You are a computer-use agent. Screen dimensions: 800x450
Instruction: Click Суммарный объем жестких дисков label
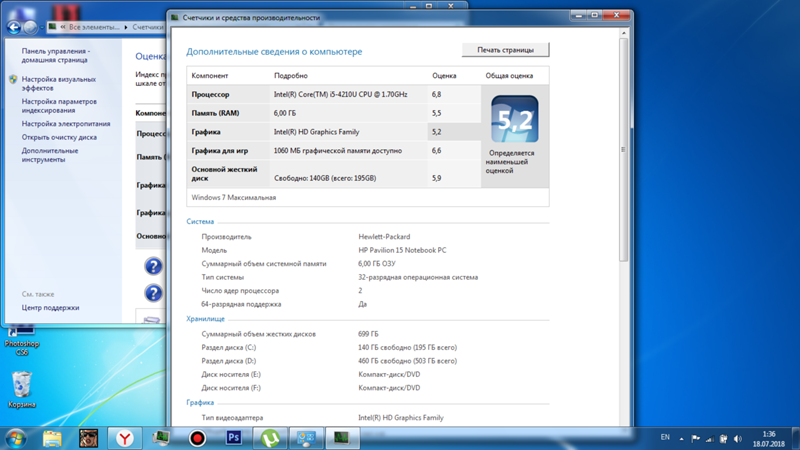click(259, 334)
